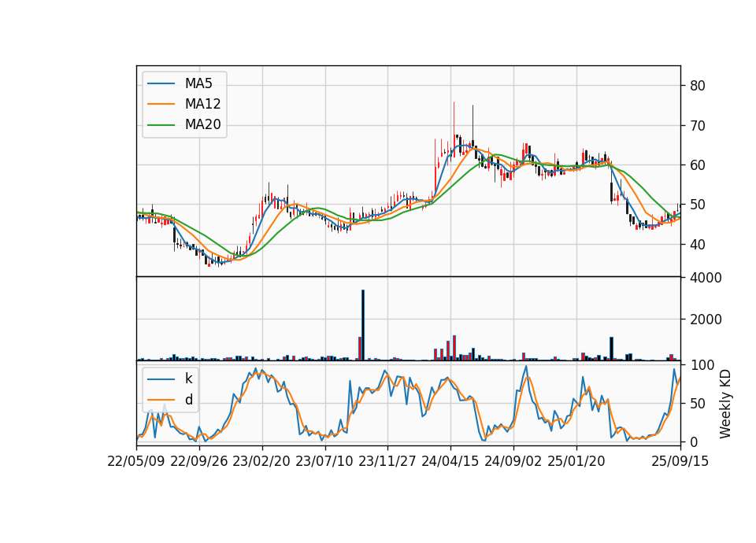Click the price axis value 50
Viewport: 756px width, 543px height.
698,205
